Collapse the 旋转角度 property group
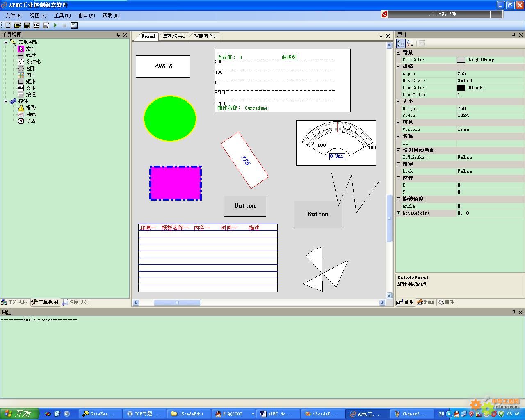This screenshot has height=420, width=525. (399, 199)
